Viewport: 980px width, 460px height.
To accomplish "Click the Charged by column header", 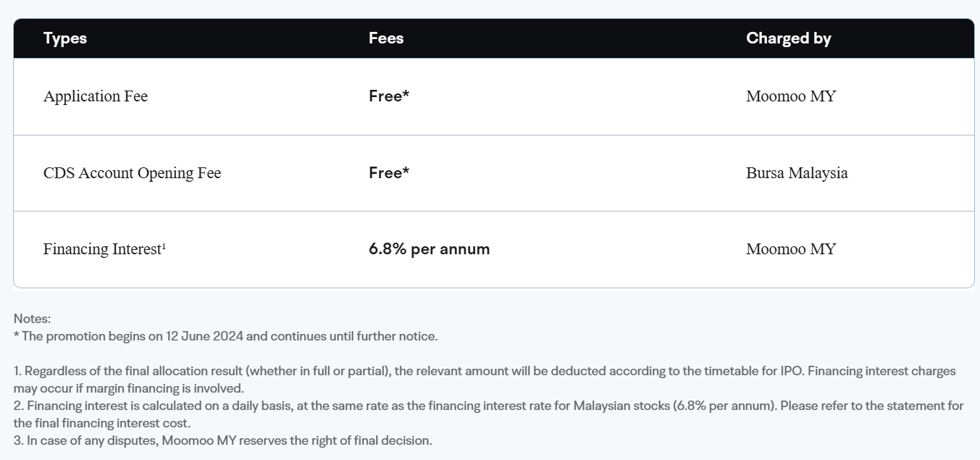I will click(x=789, y=38).
